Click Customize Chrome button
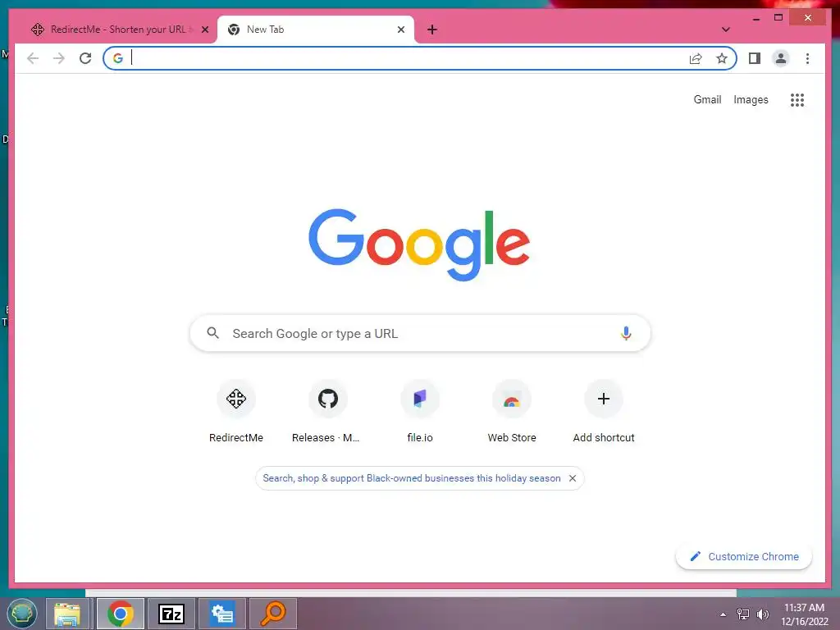840x630 pixels. 743,557
